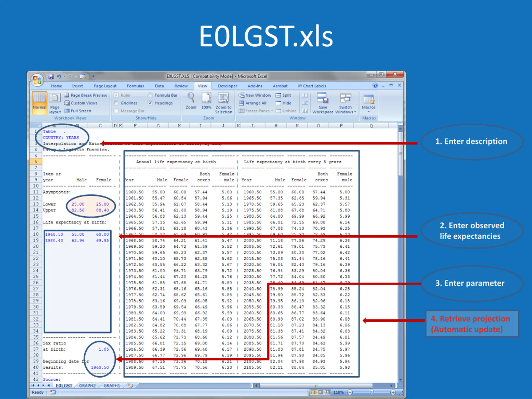Expand the Macros dropdown arrow
The image size is (532, 399).
(x=369, y=112)
